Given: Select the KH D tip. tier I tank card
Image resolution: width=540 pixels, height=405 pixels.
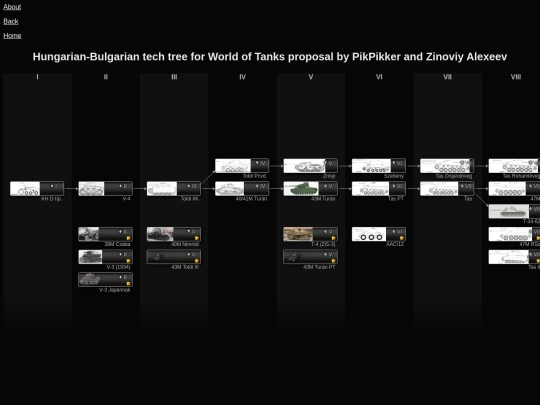Looking at the screenshot, I should tap(37, 189).
